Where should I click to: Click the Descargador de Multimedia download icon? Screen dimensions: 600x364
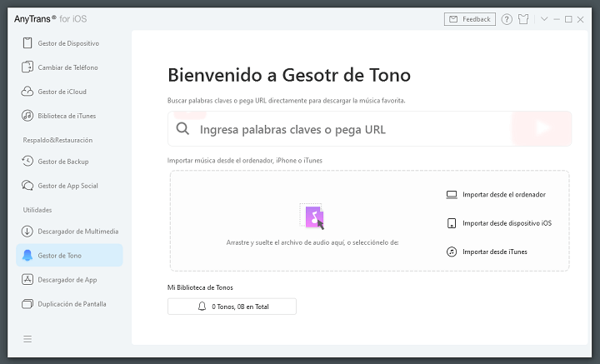[27, 232]
